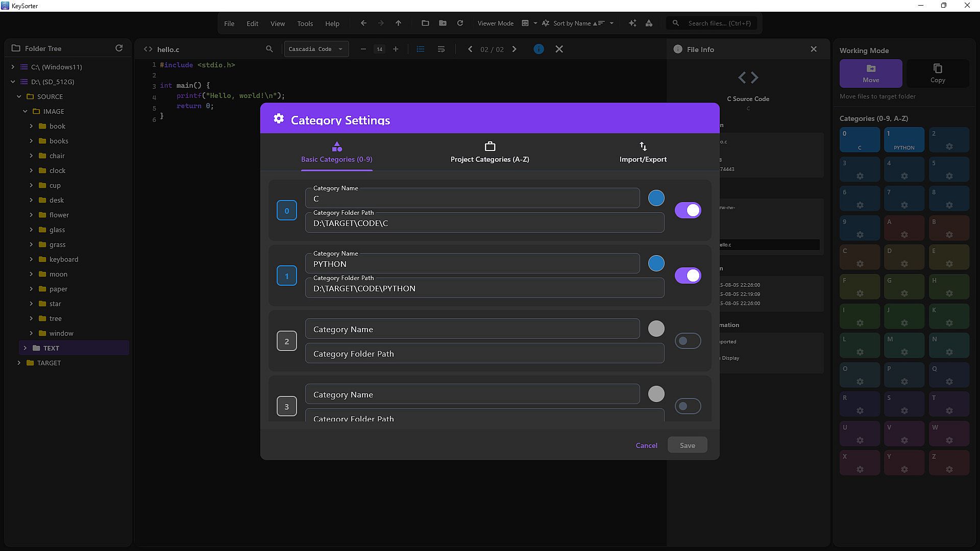Open the Cascadia Code font dropdown
This screenshot has height=551, width=980.
coord(315,49)
